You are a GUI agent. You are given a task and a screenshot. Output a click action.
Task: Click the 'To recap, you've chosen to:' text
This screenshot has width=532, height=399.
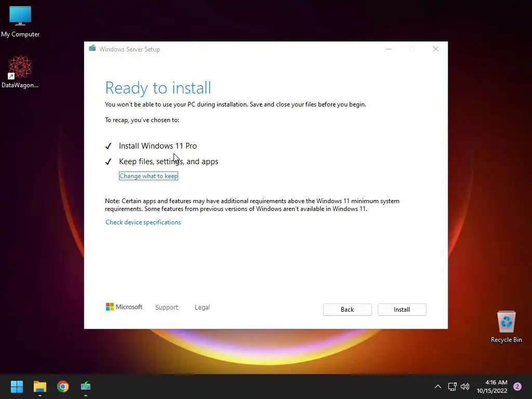click(142, 120)
